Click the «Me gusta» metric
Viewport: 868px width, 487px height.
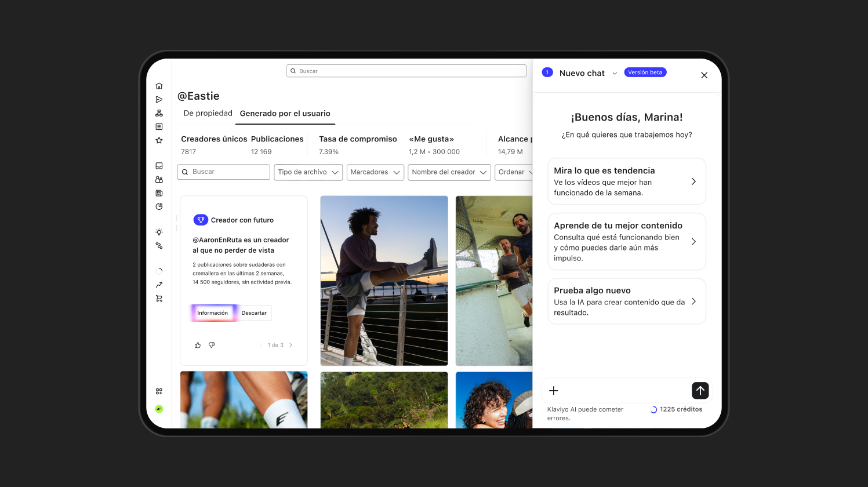click(434, 145)
